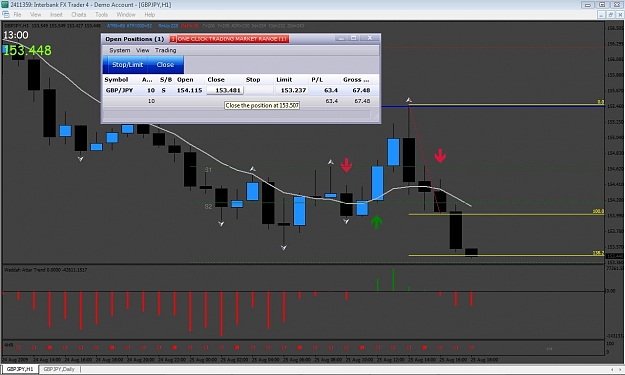Click the Open column header
The image size is (625, 375).
(185, 80)
